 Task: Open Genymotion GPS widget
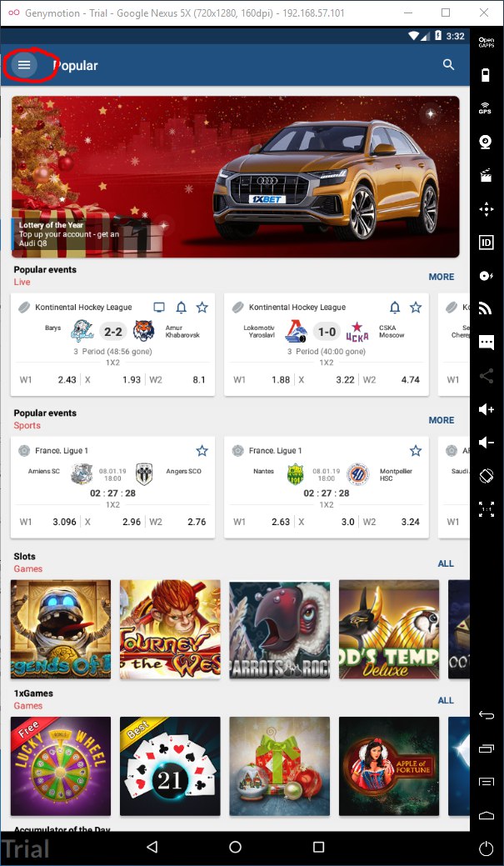pyautogui.click(x=486, y=108)
